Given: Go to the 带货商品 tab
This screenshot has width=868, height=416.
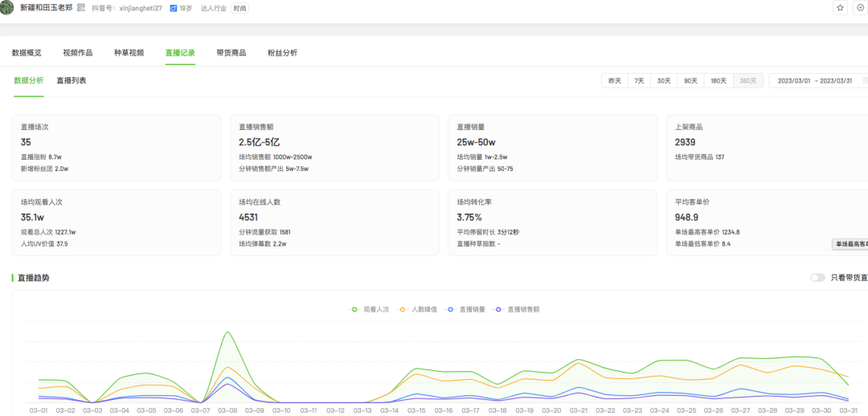Looking at the screenshot, I should (231, 53).
